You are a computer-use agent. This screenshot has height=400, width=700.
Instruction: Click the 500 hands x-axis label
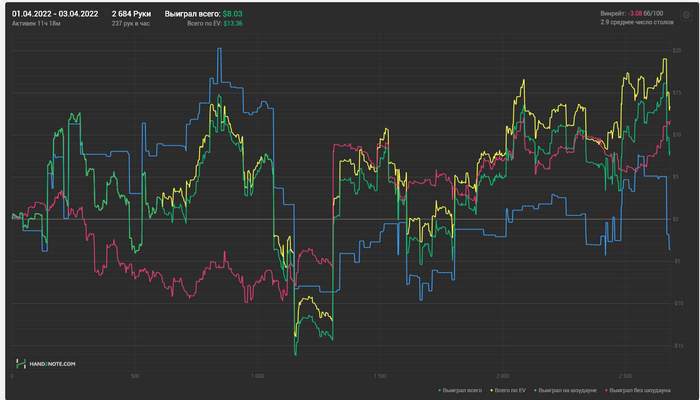pos(134,376)
